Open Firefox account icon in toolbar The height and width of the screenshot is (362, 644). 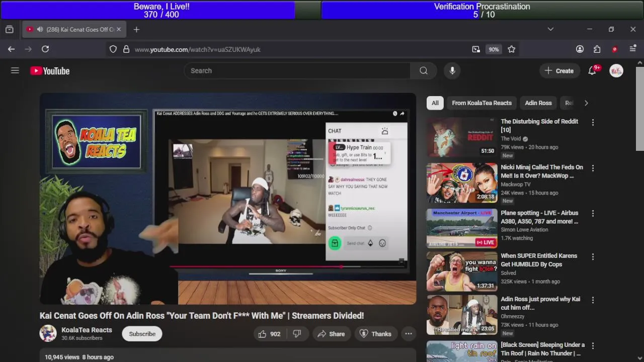(x=580, y=49)
